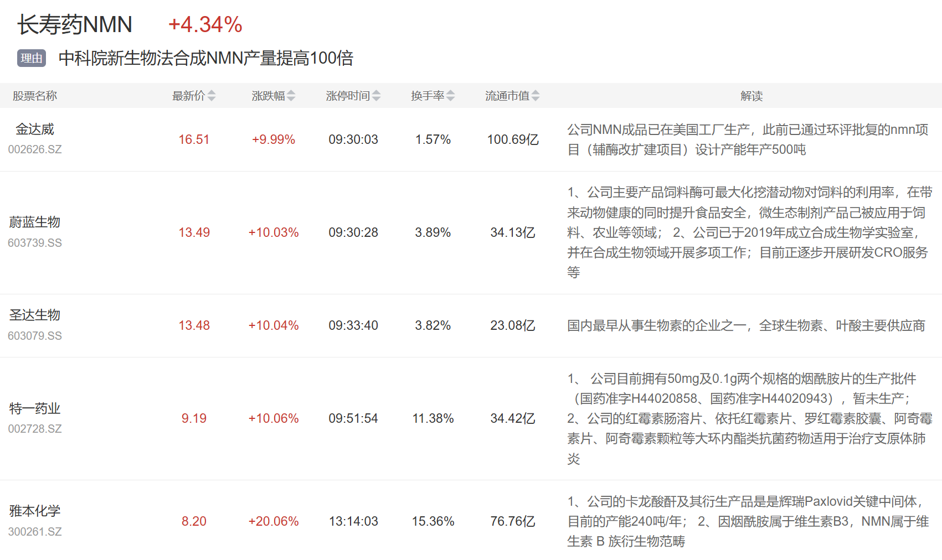The image size is (942, 560).
Task: Click stock code 300261.SZ
Action: pos(35,532)
